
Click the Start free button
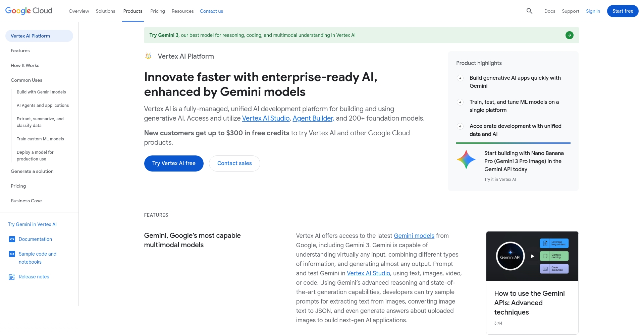(623, 11)
